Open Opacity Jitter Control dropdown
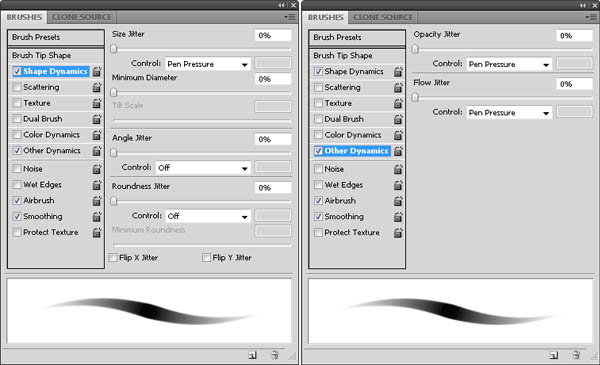This screenshot has height=365, width=600. point(509,64)
